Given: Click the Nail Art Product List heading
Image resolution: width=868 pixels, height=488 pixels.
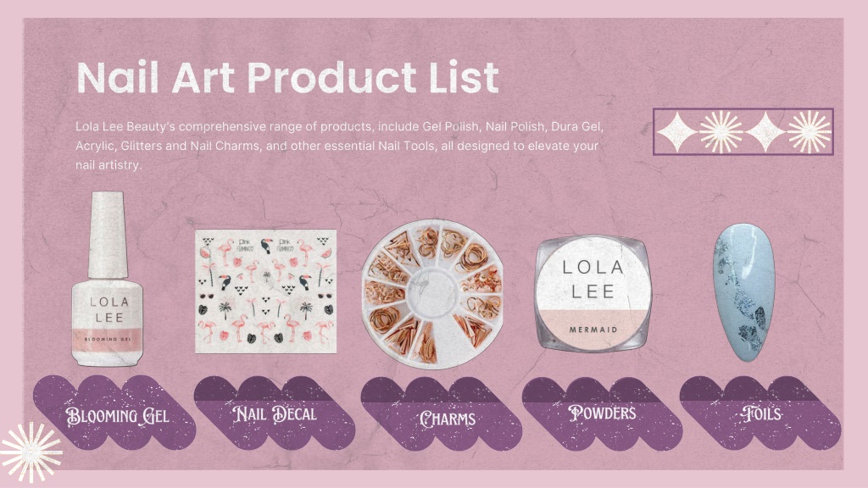Looking at the screenshot, I should (x=288, y=77).
